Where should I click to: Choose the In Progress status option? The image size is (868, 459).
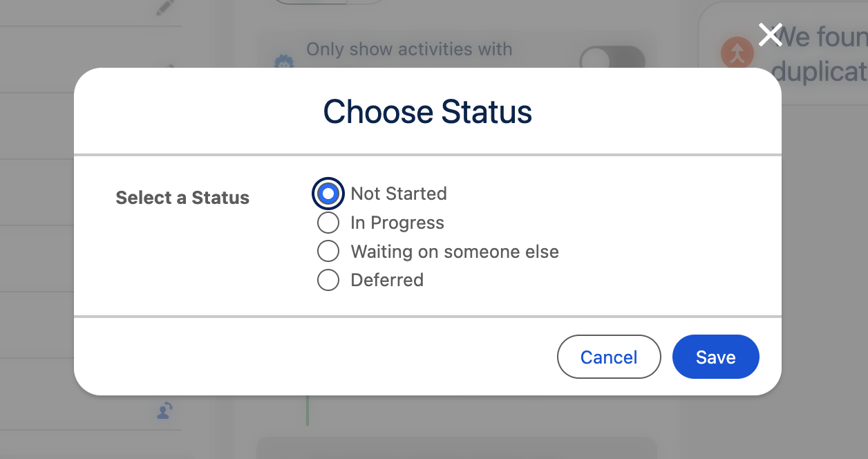[x=328, y=223]
